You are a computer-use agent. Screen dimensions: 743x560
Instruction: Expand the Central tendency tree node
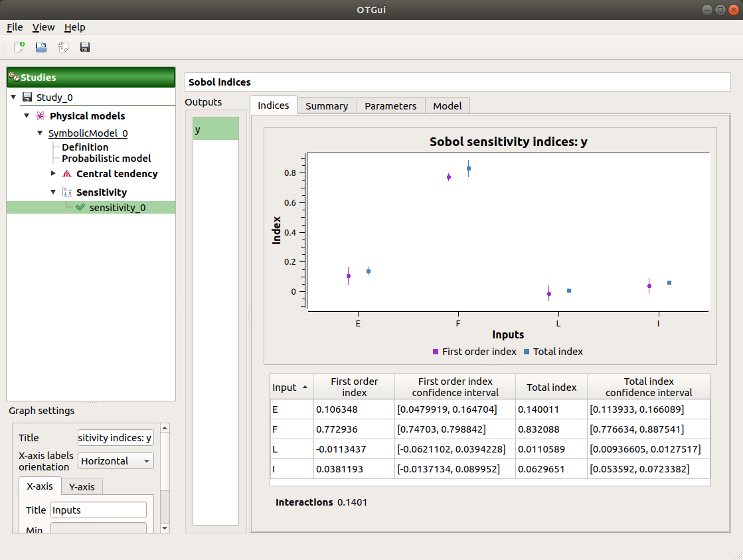pyautogui.click(x=53, y=173)
